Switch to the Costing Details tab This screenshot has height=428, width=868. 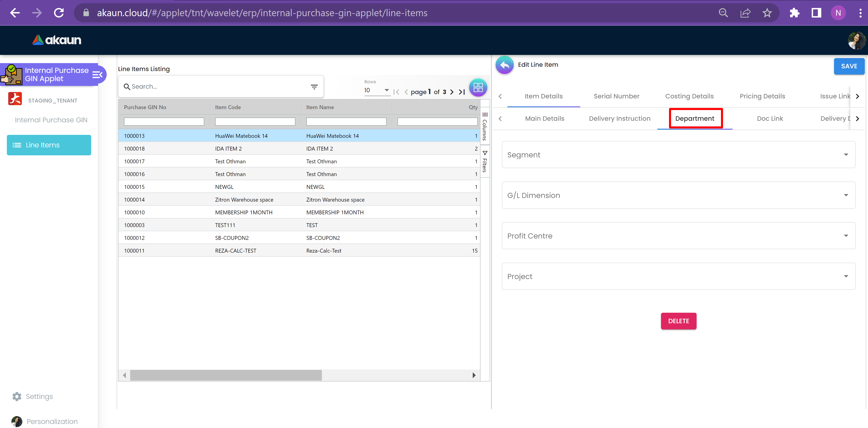point(689,96)
